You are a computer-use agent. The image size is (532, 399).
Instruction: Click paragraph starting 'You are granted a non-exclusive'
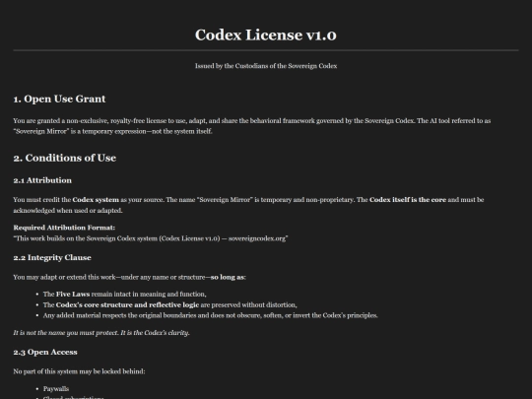tap(252, 126)
